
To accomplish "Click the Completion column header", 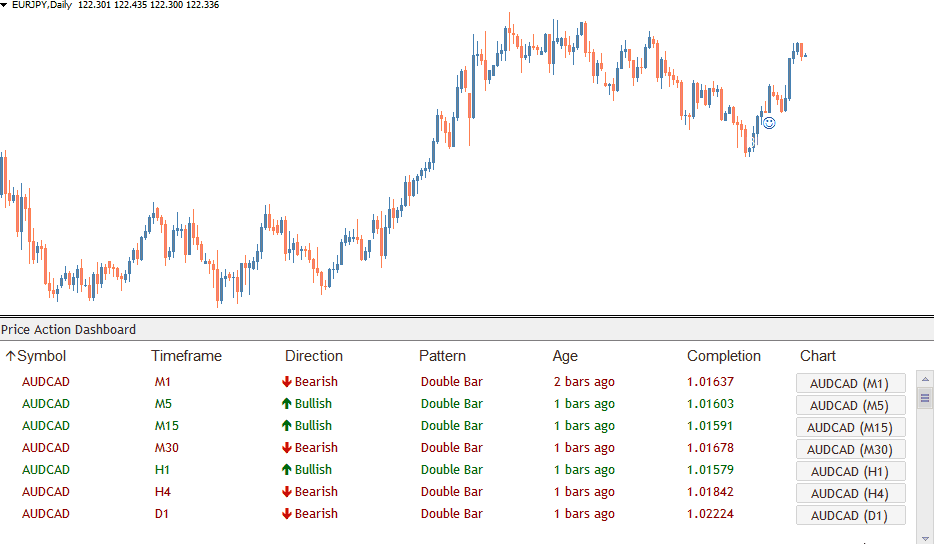I will pyautogui.click(x=723, y=356).
